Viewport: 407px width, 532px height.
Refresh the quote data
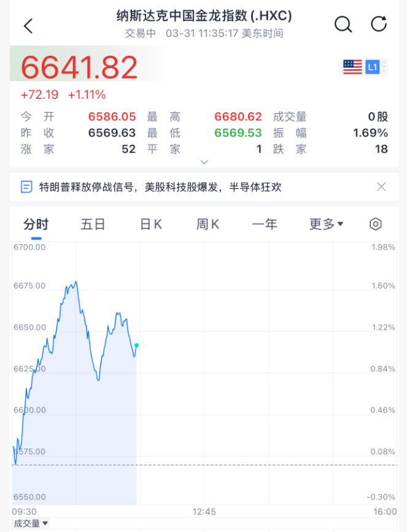pyautogui.click(x=379, y=25)
